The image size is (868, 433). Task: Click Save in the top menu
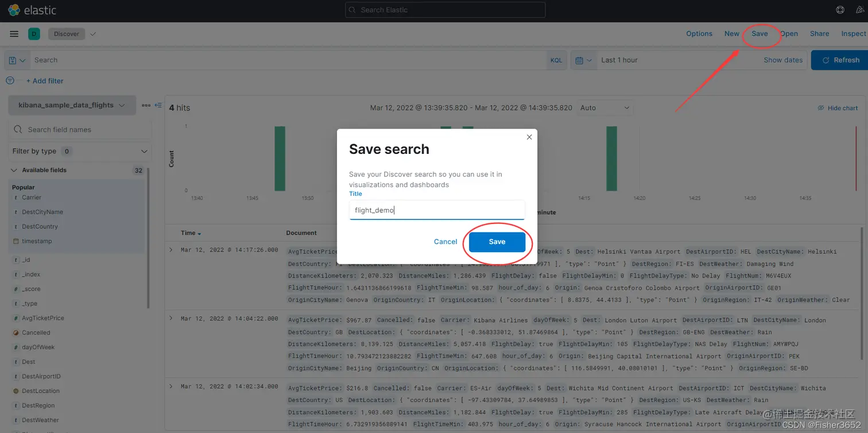[x=759, y=34]
